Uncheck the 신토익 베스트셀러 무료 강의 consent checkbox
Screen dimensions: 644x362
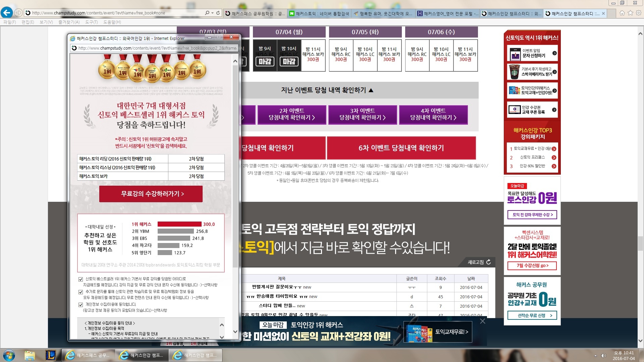point(80,279)
